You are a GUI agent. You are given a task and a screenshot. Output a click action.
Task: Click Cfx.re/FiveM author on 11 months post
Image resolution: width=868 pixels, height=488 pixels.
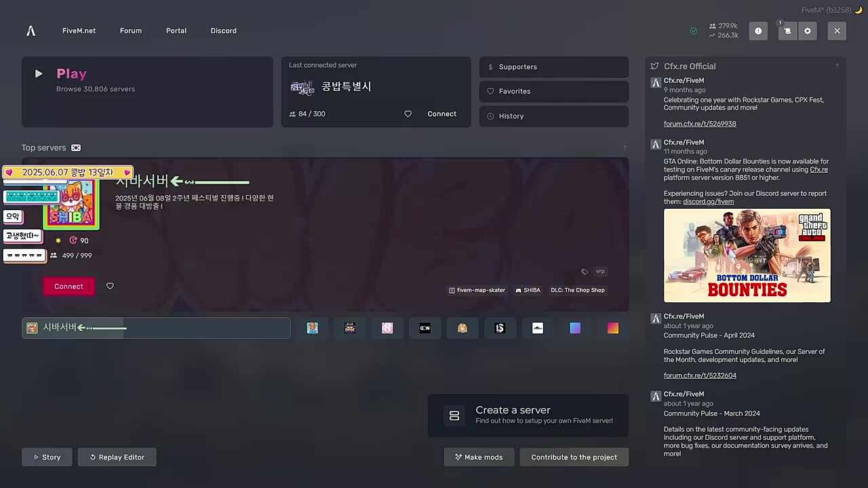684,142
